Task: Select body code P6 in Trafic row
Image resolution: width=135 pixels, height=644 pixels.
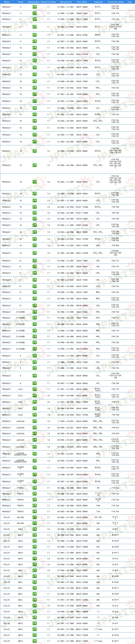Action: point(98,488)
